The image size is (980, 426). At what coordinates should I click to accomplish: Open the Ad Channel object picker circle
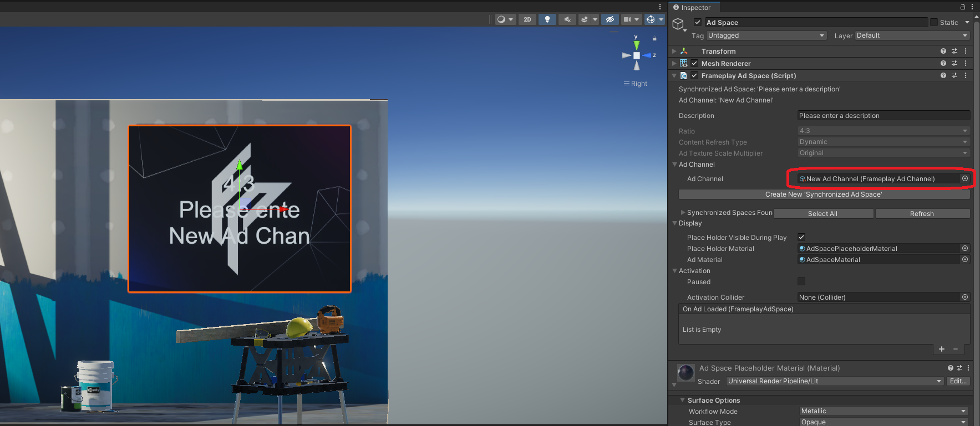965,178
